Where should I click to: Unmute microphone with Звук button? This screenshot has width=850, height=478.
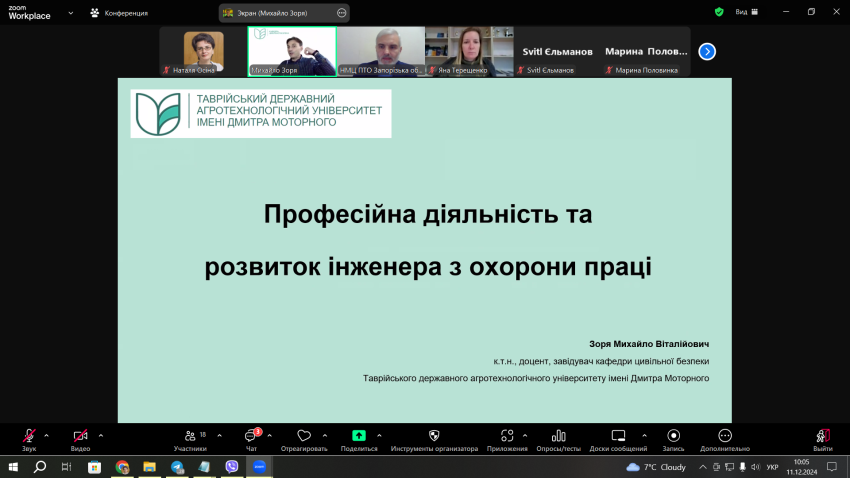coord(29,440)
